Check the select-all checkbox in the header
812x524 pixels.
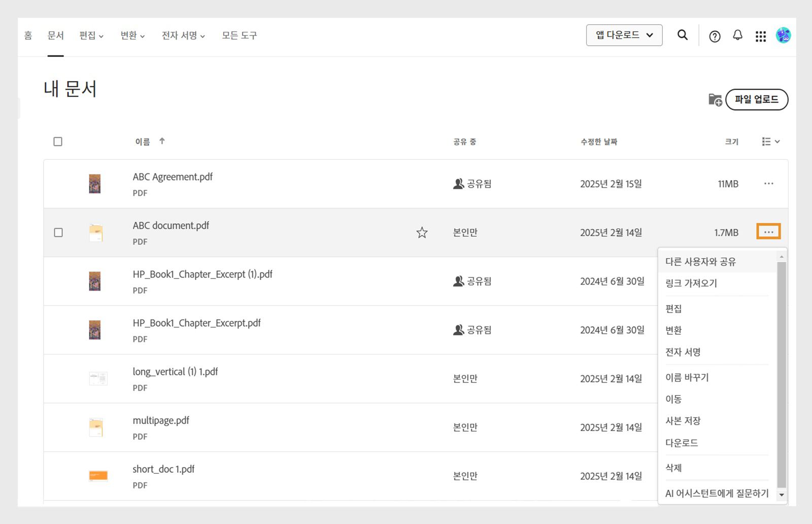(58, 142)
